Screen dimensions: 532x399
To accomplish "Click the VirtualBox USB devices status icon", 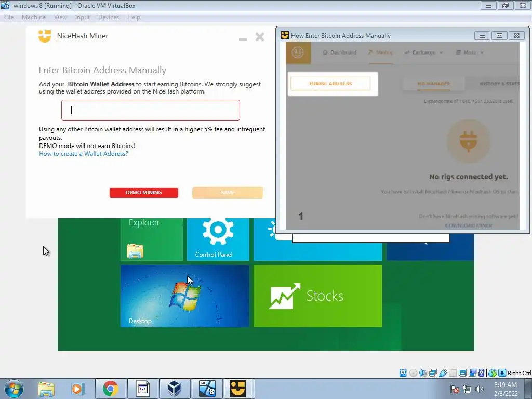I will point(443,373).
